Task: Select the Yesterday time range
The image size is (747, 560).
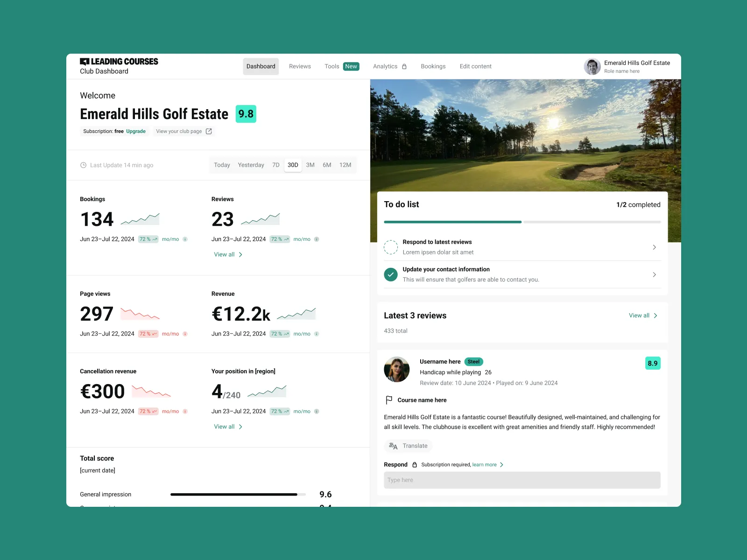Action: (251, 165)
